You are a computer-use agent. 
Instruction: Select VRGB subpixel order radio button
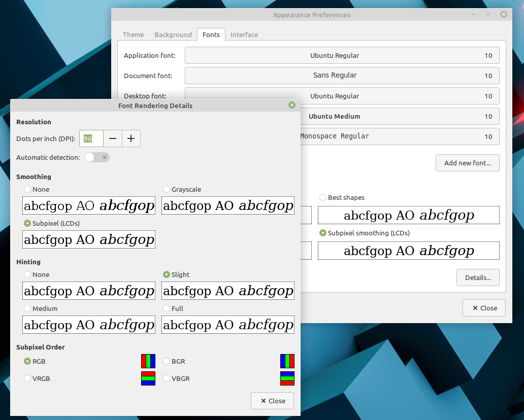(x=27, y=378)
